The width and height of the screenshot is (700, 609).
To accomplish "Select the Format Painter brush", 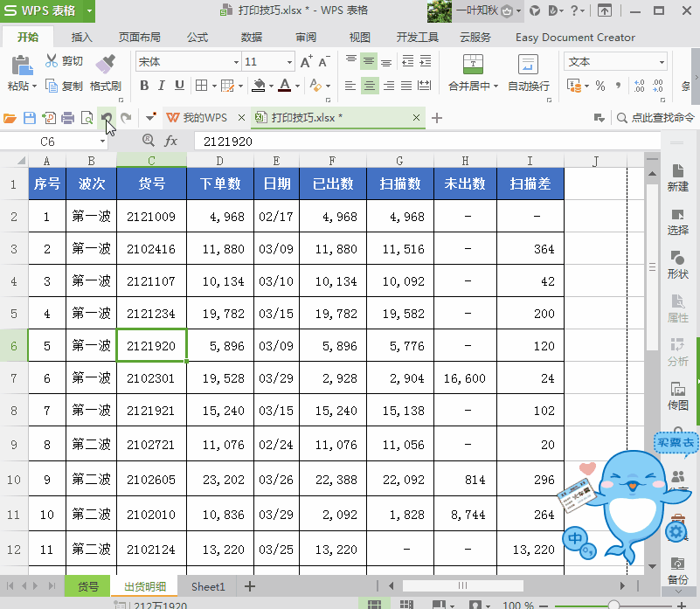I will (x=106, y=65).
